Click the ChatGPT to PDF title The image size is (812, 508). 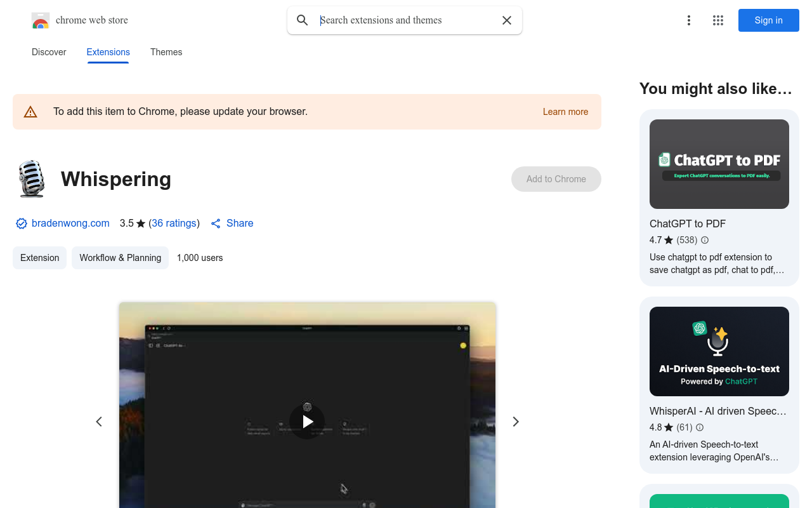[688, 224]
